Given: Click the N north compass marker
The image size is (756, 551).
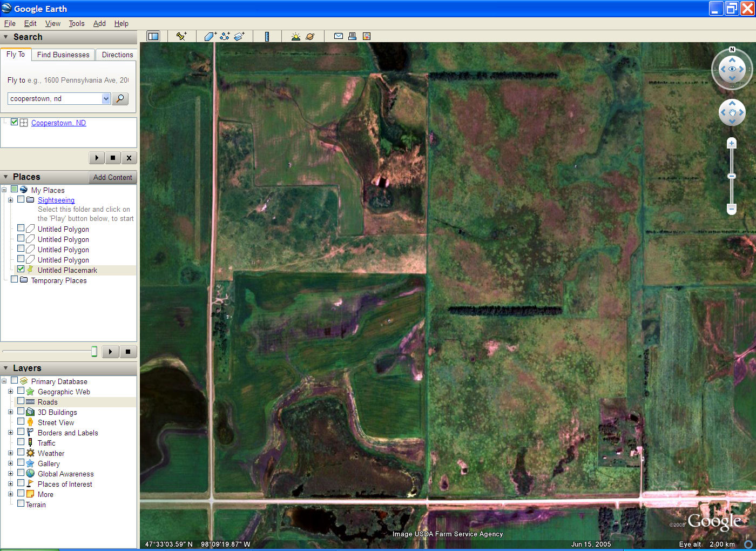Looking at the screenshot, I should [732, 50].
